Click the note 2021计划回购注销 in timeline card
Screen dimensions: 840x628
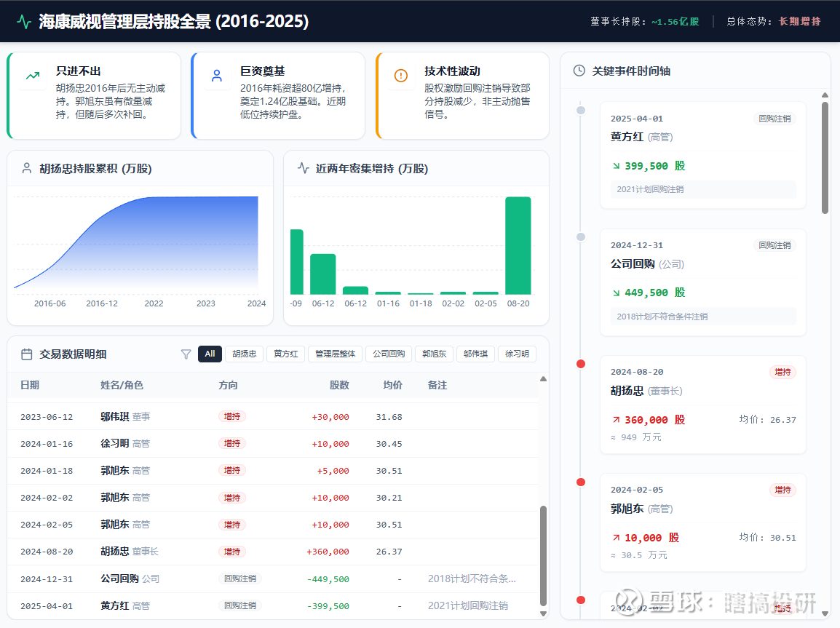click(x=650, y=189)
